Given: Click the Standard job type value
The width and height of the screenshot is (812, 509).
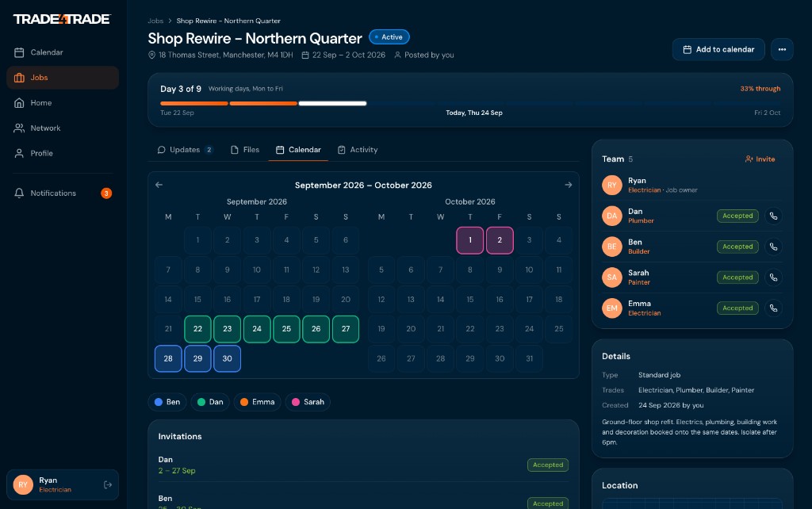Looking at the screenshot, I should click(x=659, y=375).
